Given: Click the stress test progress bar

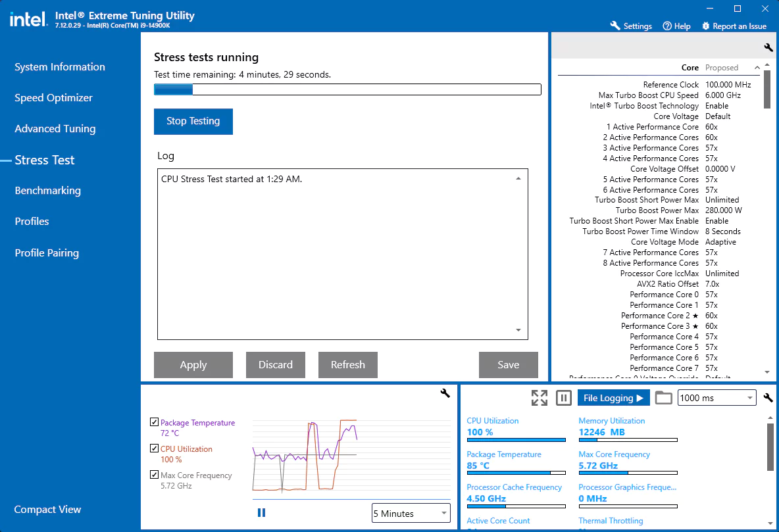Looking at the screenshot, I should pos(347,89).
